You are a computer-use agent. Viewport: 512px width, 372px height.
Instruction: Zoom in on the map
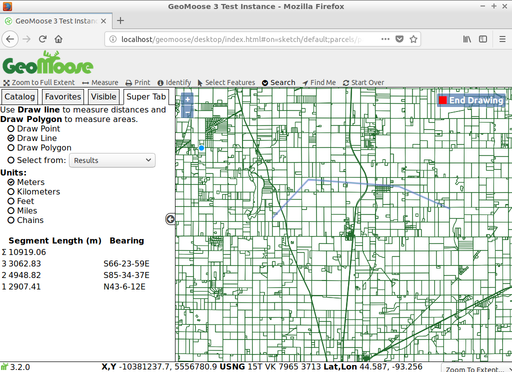[188, 99]
